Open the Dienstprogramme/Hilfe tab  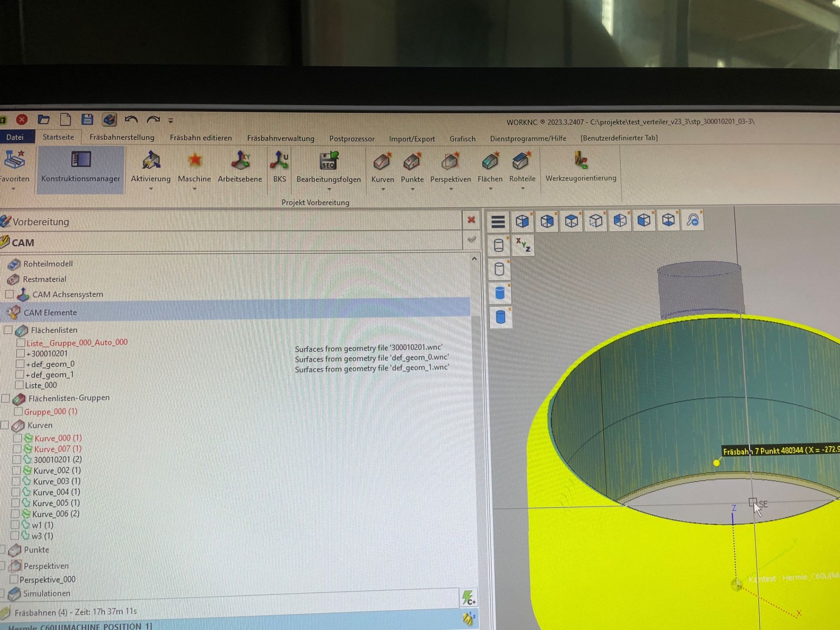click(x=528, y=138)
